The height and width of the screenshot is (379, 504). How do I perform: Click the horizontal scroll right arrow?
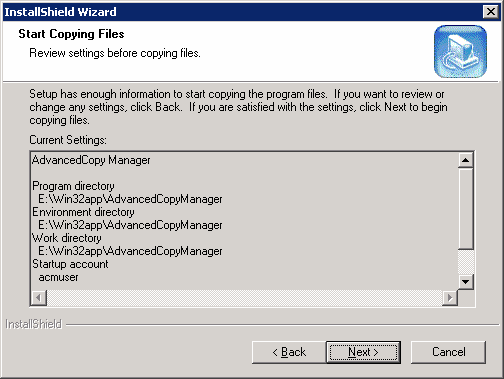pos(450,297)
